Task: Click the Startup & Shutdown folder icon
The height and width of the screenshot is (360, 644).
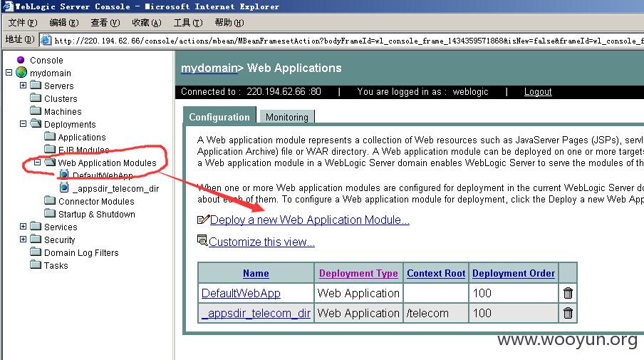Action: click(50, 213)
